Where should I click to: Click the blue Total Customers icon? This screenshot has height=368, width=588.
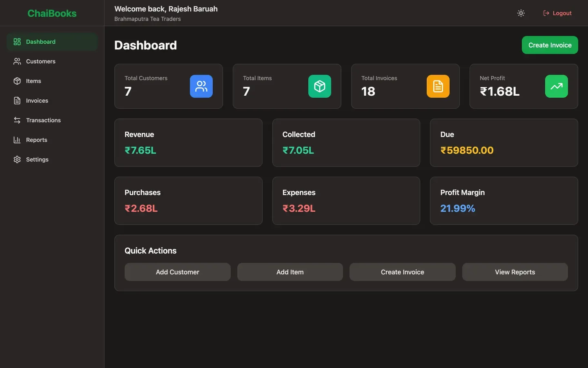pyautogui.click(x=201, y=86)
